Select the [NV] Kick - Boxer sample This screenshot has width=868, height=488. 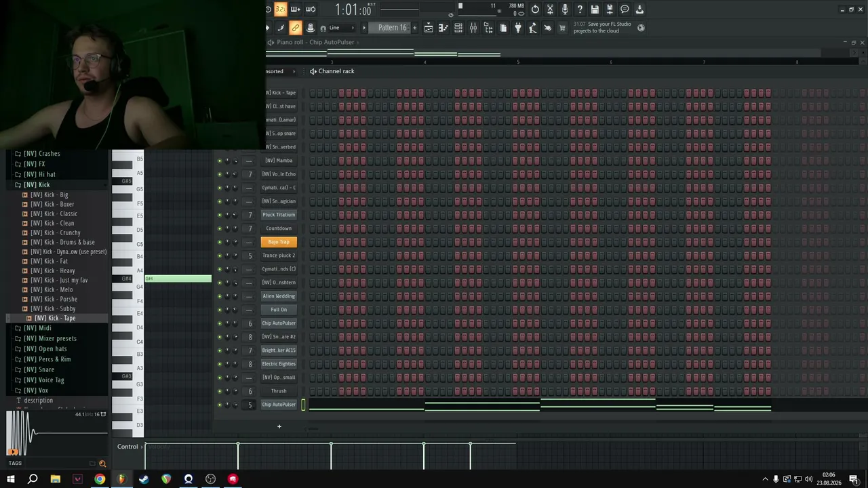(x=52, y=204)
